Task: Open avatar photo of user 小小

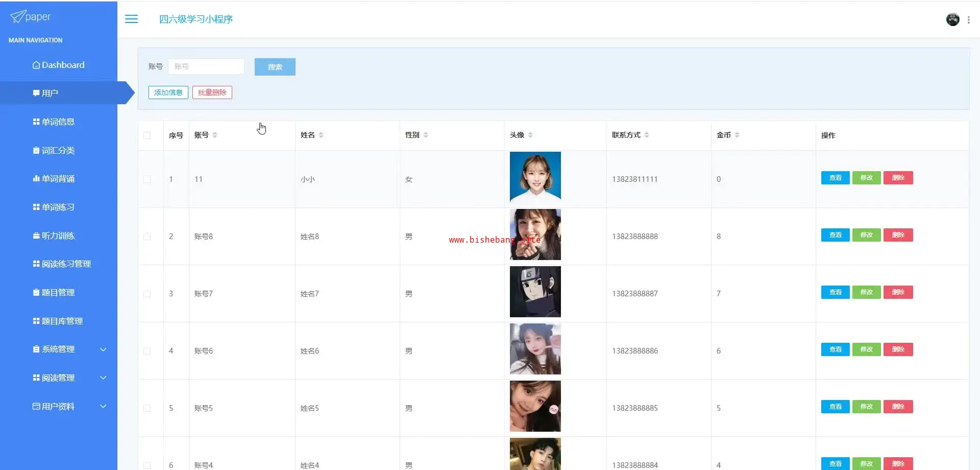Action: 535,177
